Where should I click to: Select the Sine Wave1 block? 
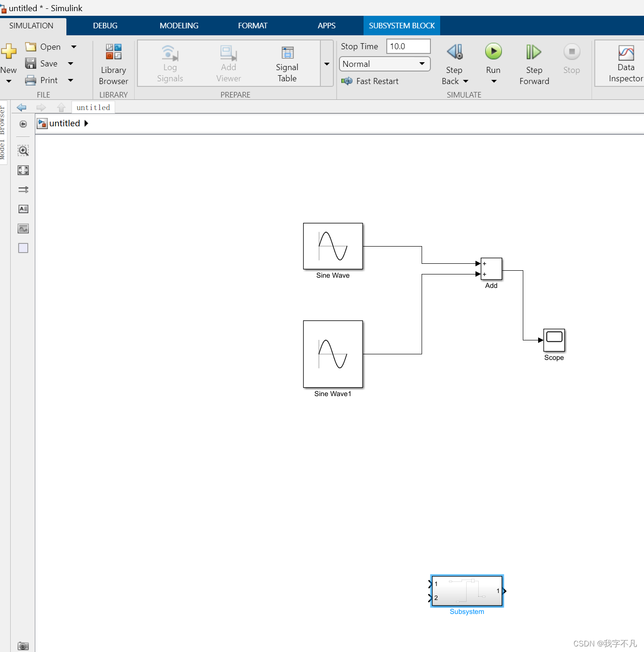click(333, 354)
